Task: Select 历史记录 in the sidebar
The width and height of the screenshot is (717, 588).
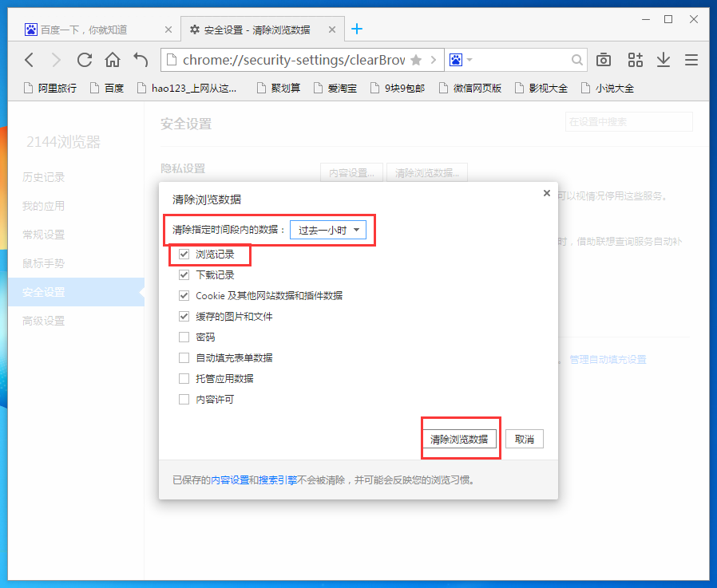Action: pos(42,177)
